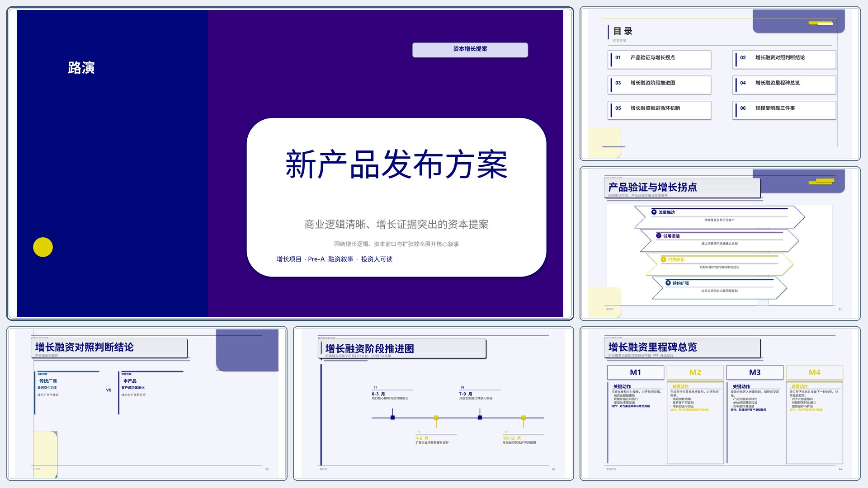Click the yellow 10-12 月 timeline marker
Viewport: 868px width, 488px height.
pyautogui.click(x=524, y=418)
